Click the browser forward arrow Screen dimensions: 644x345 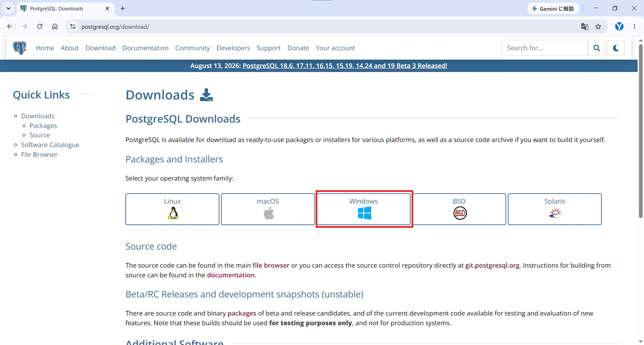[24, 26]
